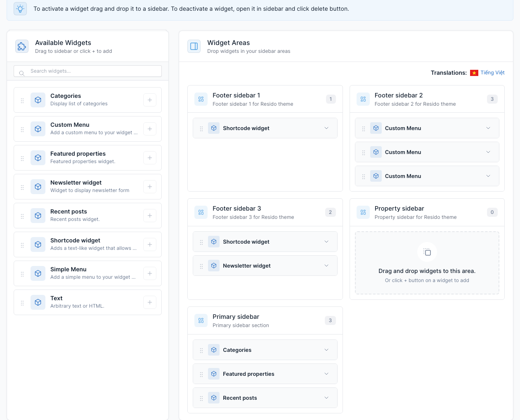Expand Featured properties in Primary sidebar
This screenshot has height=420, width=520.
click(326, 374)
